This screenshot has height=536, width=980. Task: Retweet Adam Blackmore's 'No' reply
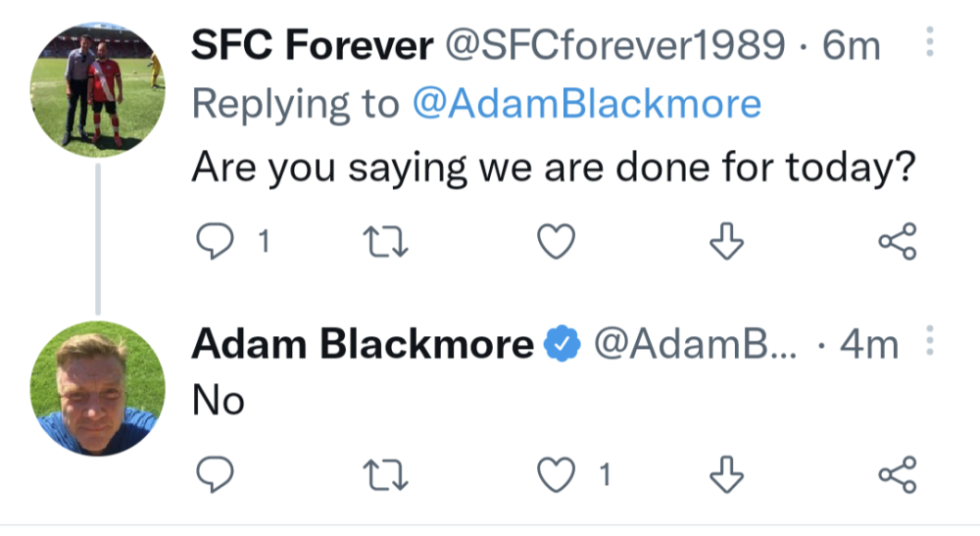point(384,475)
